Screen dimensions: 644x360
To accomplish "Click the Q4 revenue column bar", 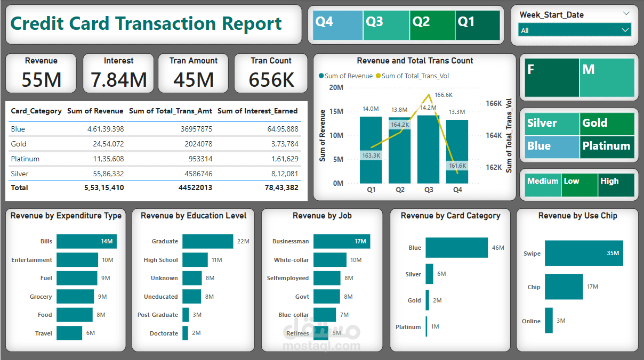I will (457, 151).
